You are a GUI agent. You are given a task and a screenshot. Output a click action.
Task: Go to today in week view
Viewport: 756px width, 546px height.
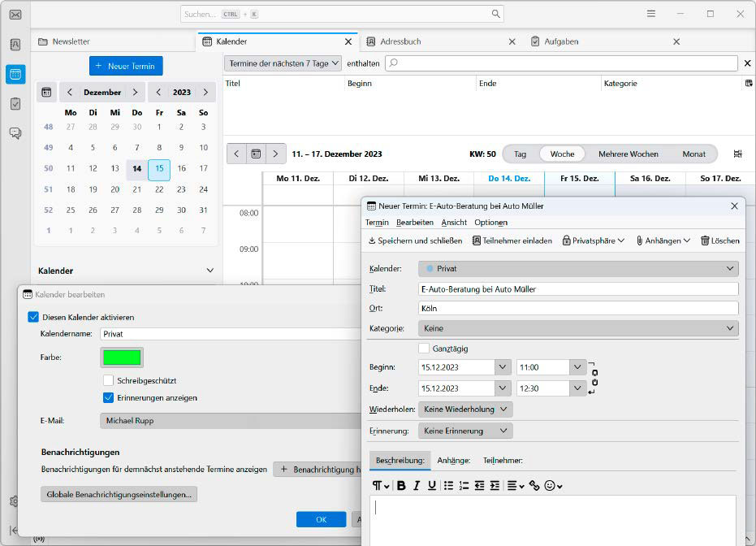click(x=256, y=154)
